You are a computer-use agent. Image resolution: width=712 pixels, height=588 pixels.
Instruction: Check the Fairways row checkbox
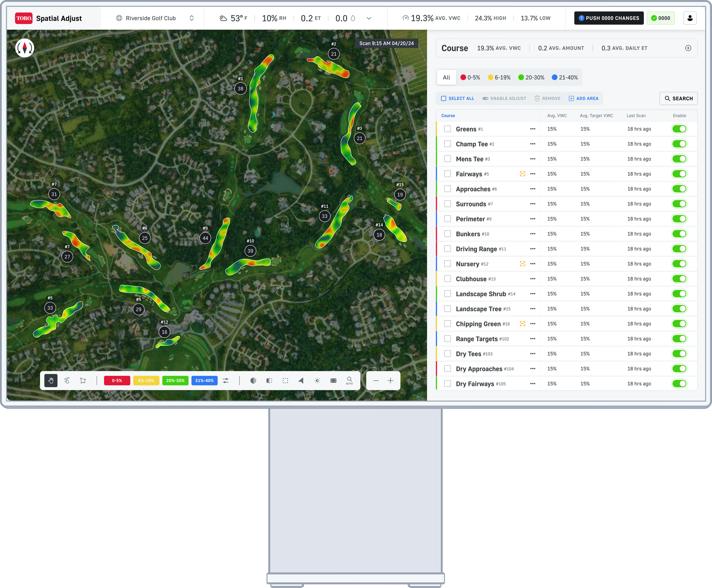tap(448, 173)
